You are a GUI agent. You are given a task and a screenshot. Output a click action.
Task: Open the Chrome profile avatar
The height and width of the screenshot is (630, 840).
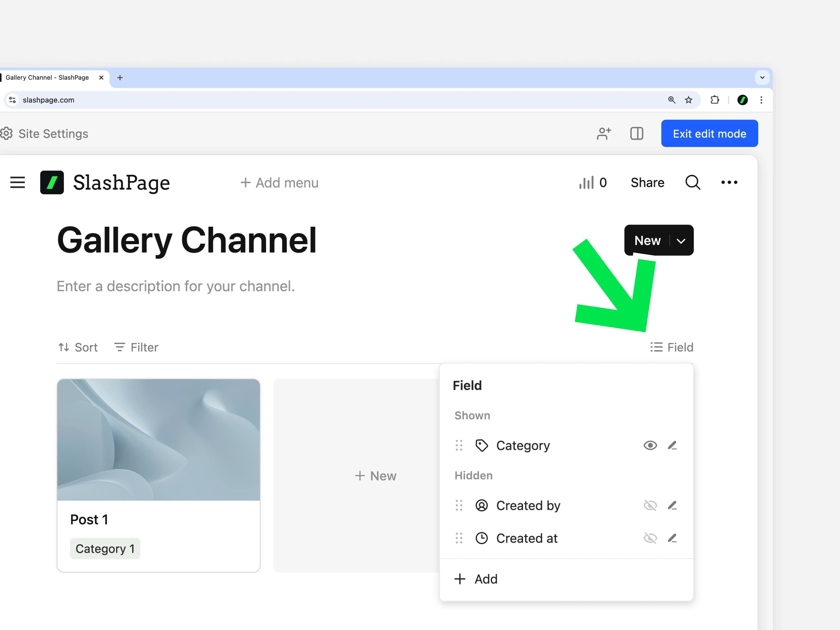pos(742,100)
